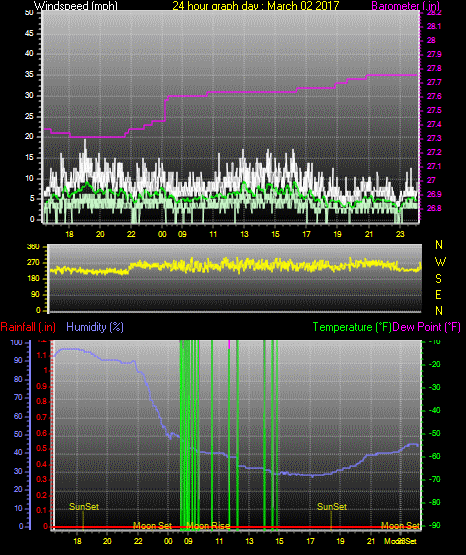Click the Moon Set marker near hour 22

coord(152,526)
